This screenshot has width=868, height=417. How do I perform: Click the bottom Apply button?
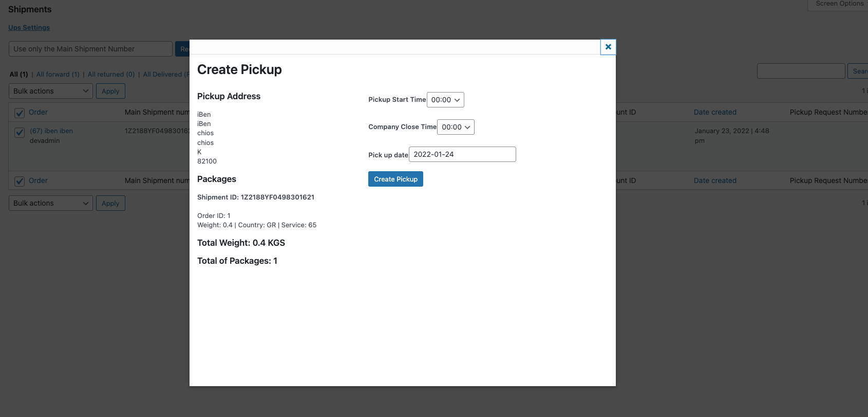(x=110, y=203)
